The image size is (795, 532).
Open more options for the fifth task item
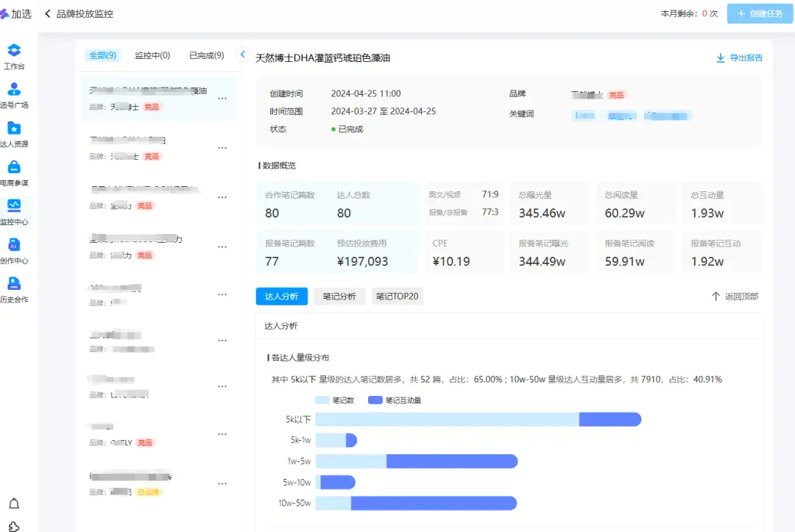coord(222,294)
